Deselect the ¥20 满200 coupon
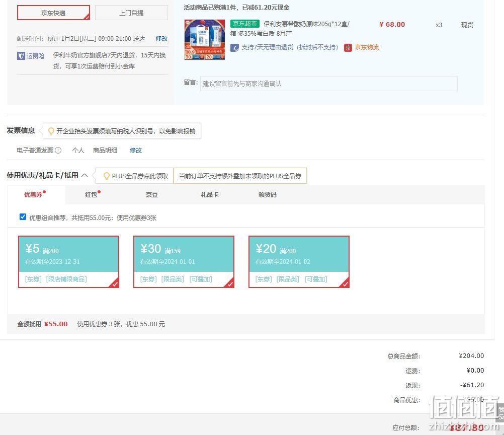Image resolution: width=504 pixels, height=435 pixels. (x=299, y=262)
